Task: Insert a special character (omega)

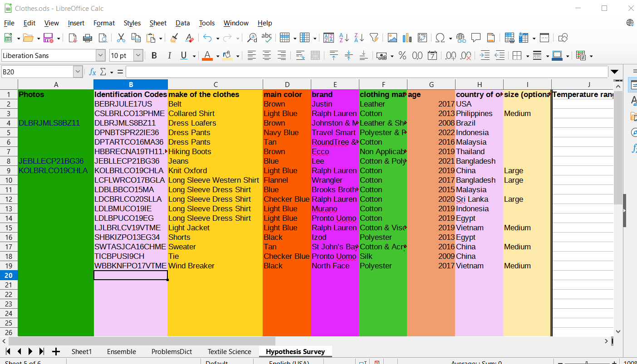Action: pos(441,38)
